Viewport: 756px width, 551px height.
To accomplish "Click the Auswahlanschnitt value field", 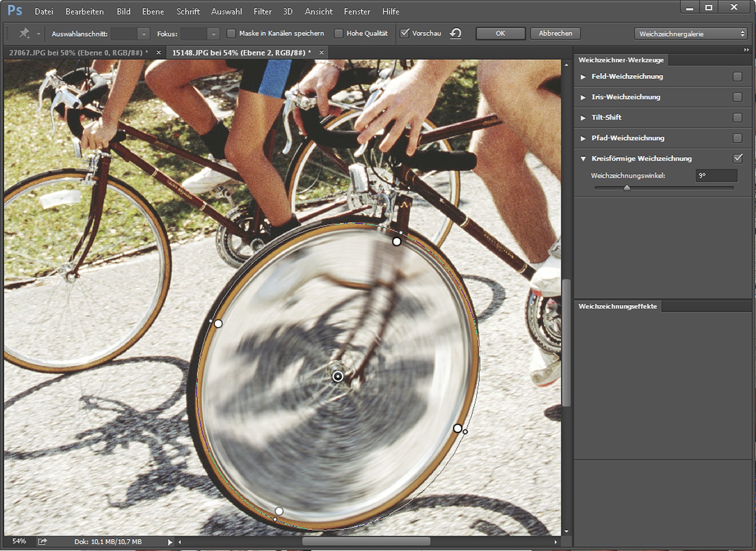I will point(125,34).
